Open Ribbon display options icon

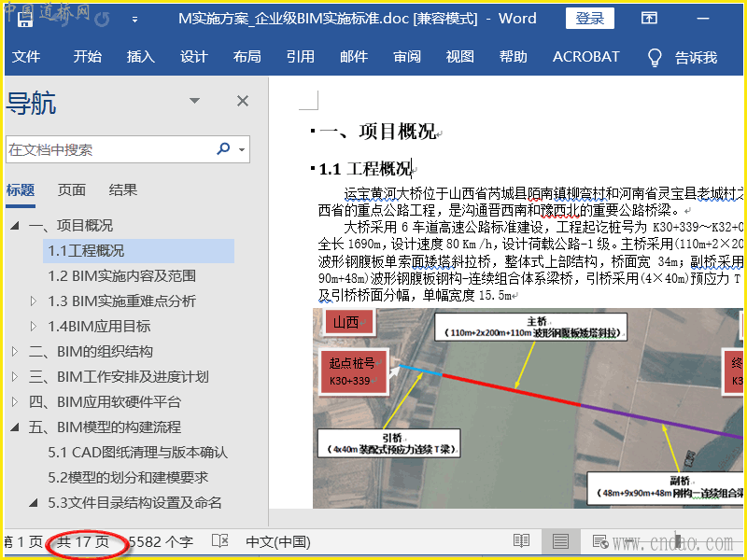(649, 18)
